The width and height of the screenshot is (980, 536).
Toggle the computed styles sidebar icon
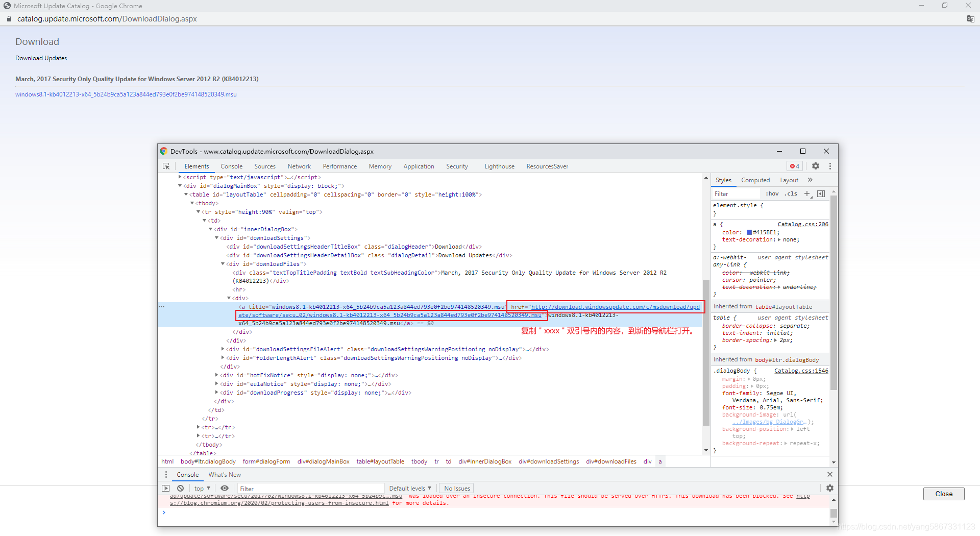tap(821, 194)
